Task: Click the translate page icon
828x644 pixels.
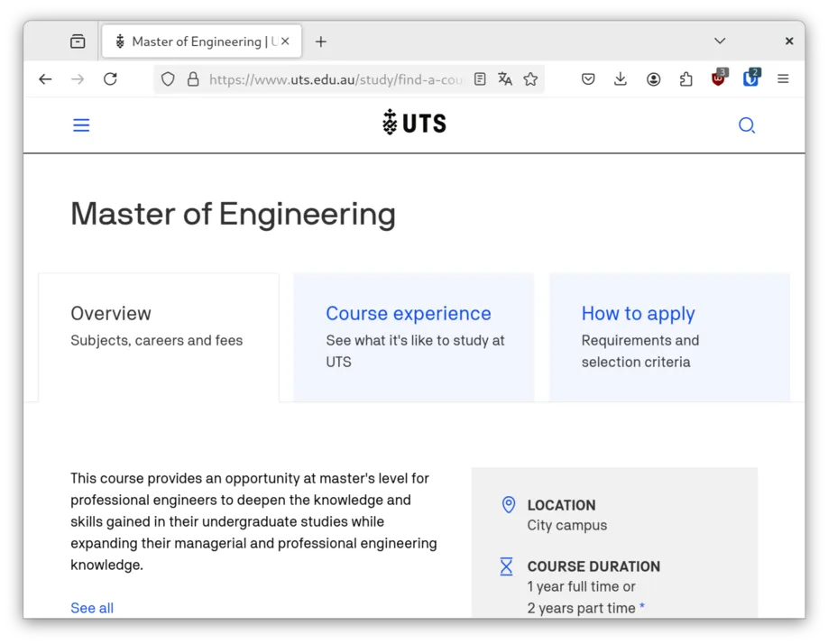Action: 505,79
